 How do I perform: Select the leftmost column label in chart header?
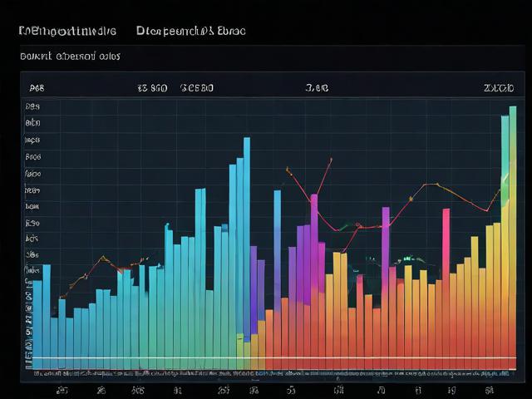(x=37, y=87)
